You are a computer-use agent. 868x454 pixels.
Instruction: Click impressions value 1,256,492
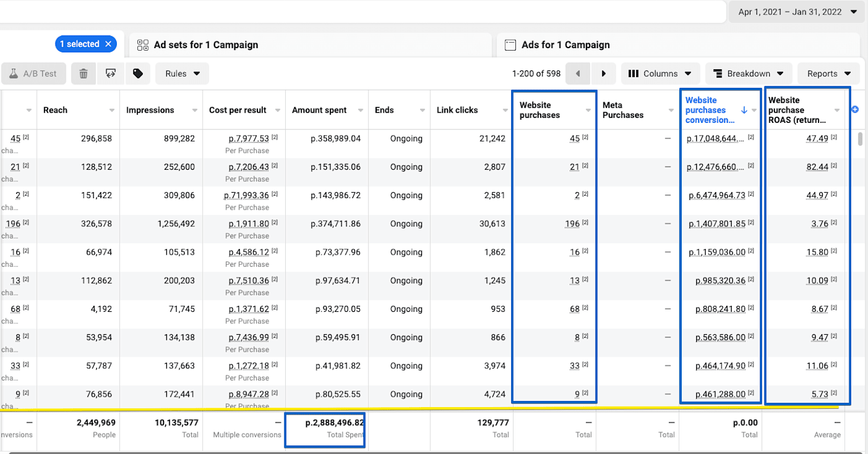coord(176,224)
